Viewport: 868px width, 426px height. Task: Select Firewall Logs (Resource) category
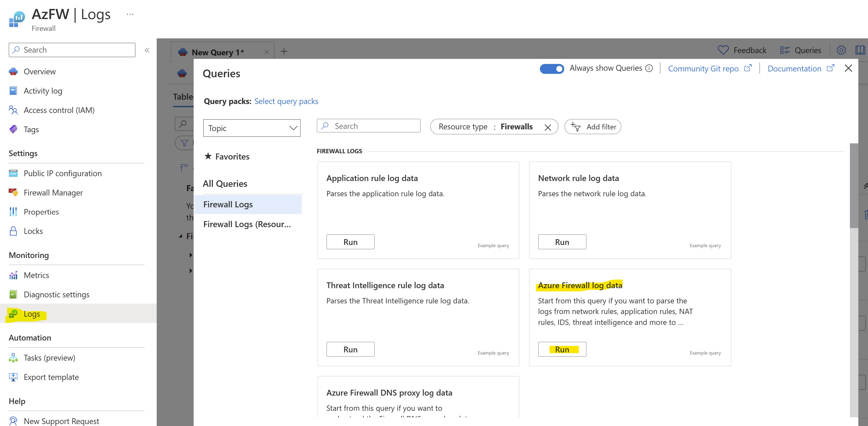247,224
